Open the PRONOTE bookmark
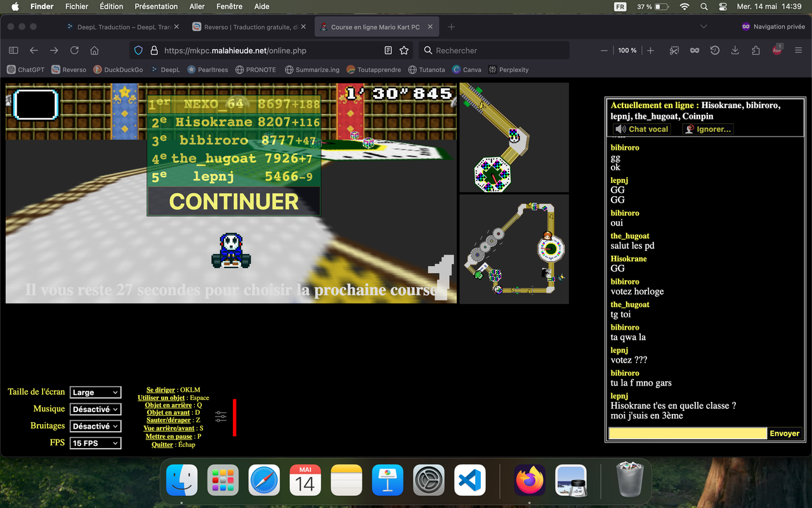Screen dimensions: 812x508 tap(256, 69)
